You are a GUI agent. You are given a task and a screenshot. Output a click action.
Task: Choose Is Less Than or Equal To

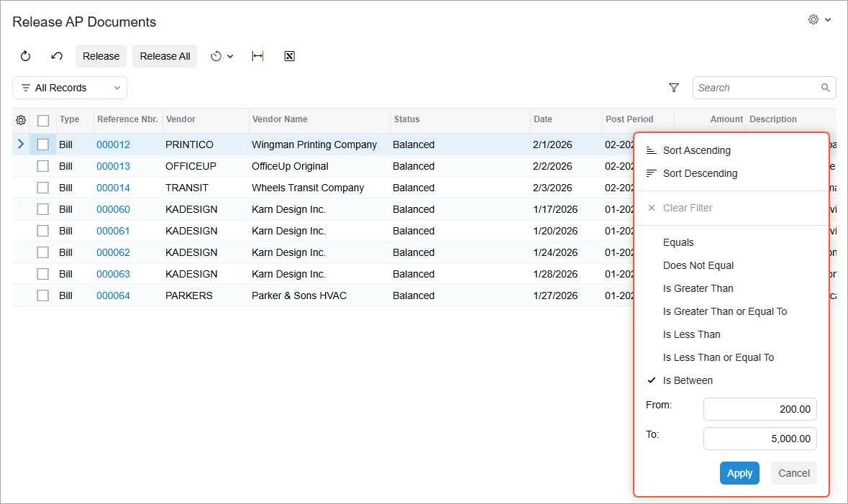719,357
